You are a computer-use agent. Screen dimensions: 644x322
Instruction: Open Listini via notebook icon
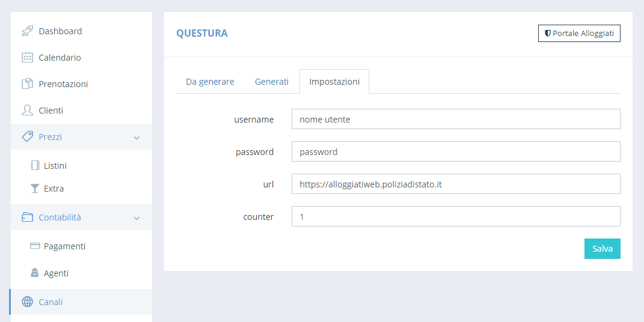coord(35,166)
